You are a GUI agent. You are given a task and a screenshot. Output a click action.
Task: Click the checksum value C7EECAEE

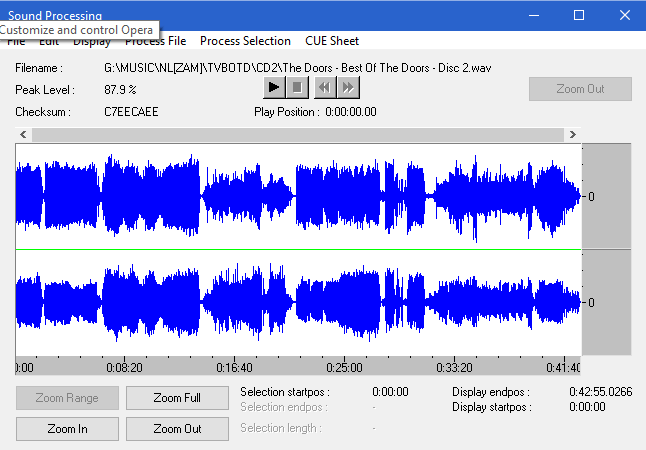click(x=131, y=112)
